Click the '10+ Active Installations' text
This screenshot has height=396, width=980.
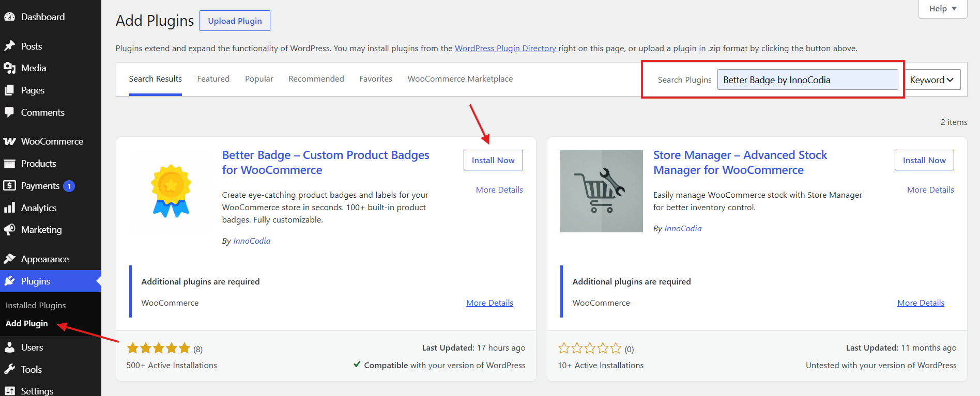point(601,366)
